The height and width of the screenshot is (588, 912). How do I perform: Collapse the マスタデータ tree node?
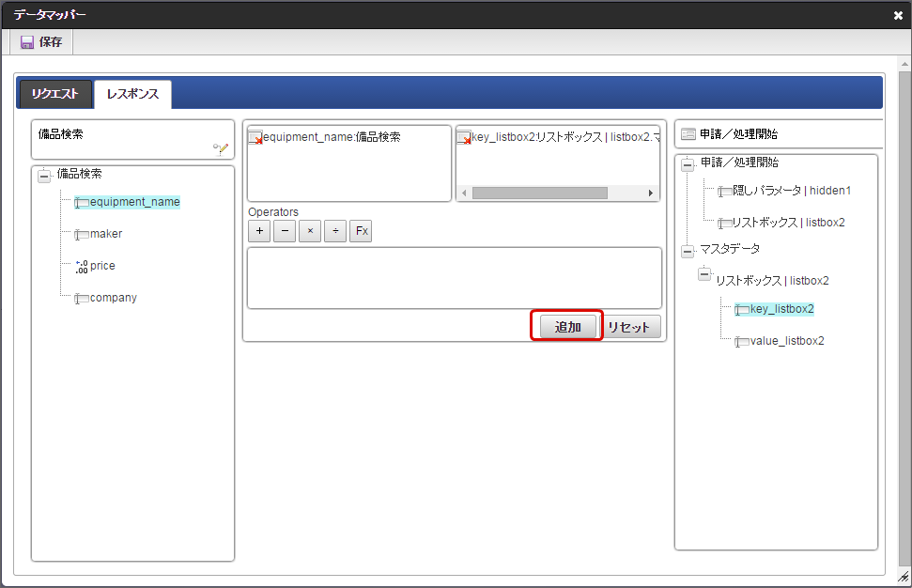tap(688, 251)
